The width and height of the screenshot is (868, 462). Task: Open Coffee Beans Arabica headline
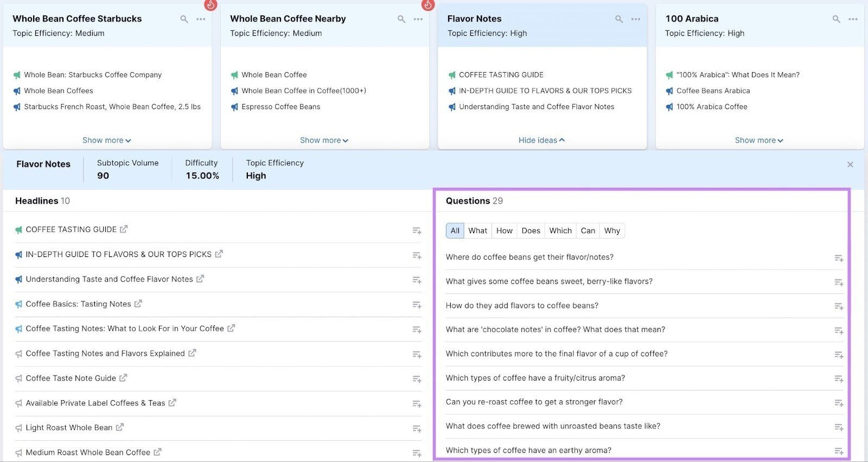713,91
